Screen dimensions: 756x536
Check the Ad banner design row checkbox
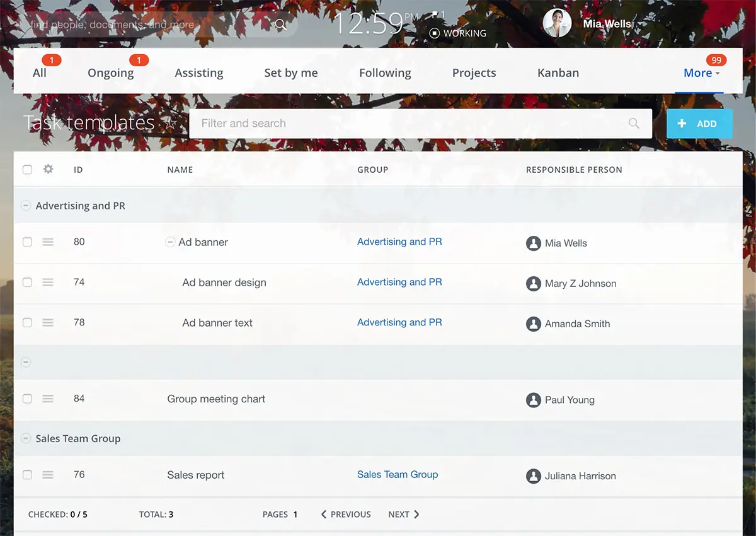[x=27, y=283]
